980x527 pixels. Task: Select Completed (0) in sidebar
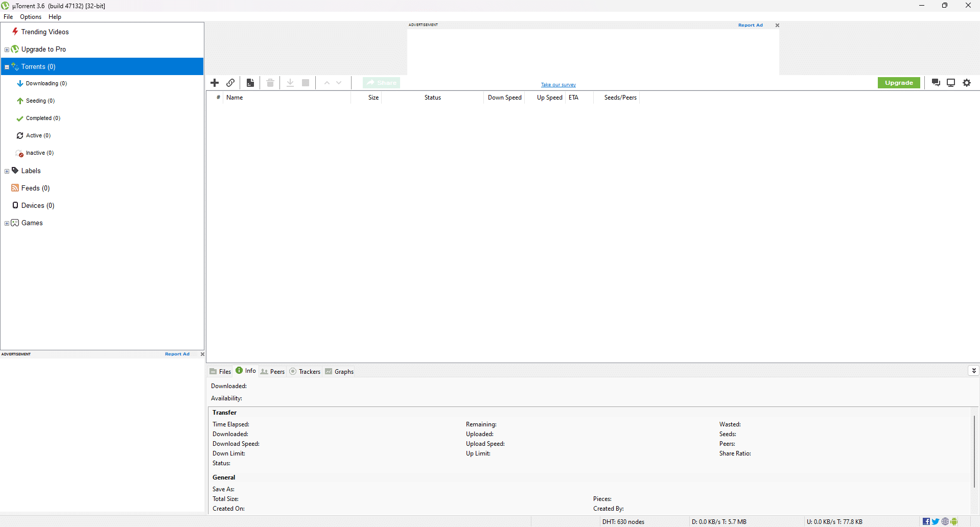(x=43, y=118)
